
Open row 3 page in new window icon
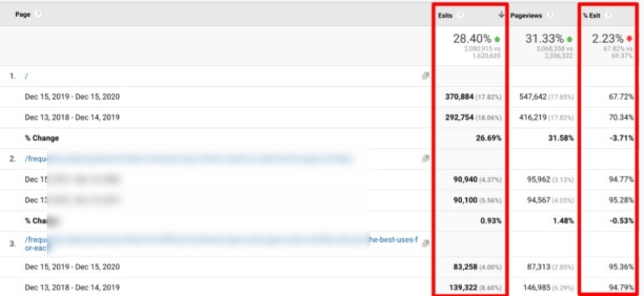tap(426, 244)
